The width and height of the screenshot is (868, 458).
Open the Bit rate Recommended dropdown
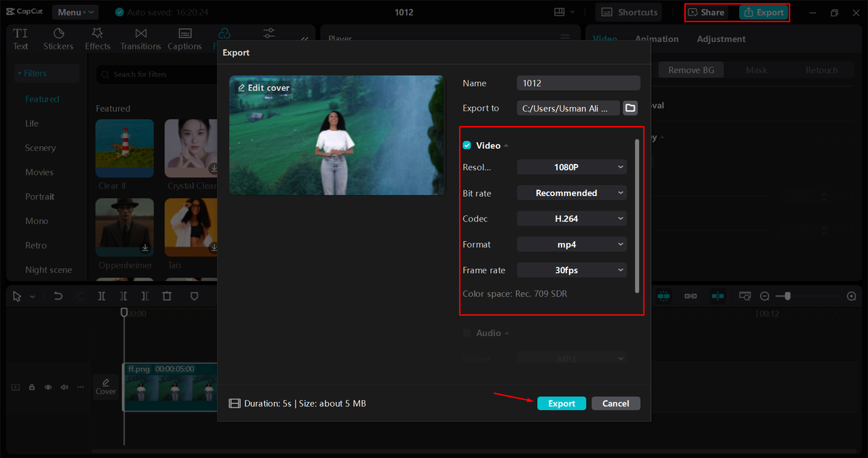(572, 193)
